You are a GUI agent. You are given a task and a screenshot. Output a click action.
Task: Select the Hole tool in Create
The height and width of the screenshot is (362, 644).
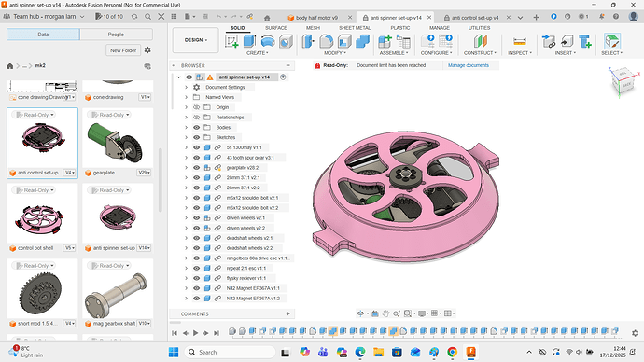(x=286, y=41)
